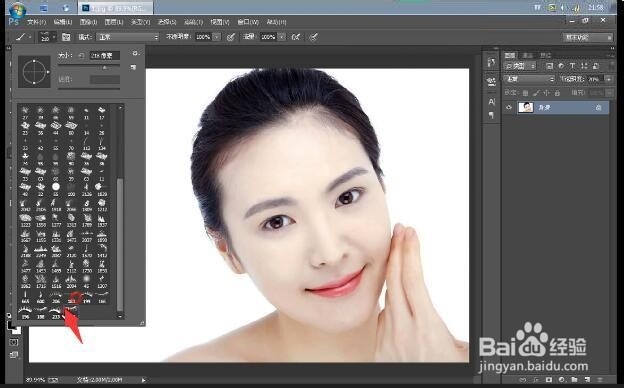
Task: Open the Window menu
Action: point(248,22)
